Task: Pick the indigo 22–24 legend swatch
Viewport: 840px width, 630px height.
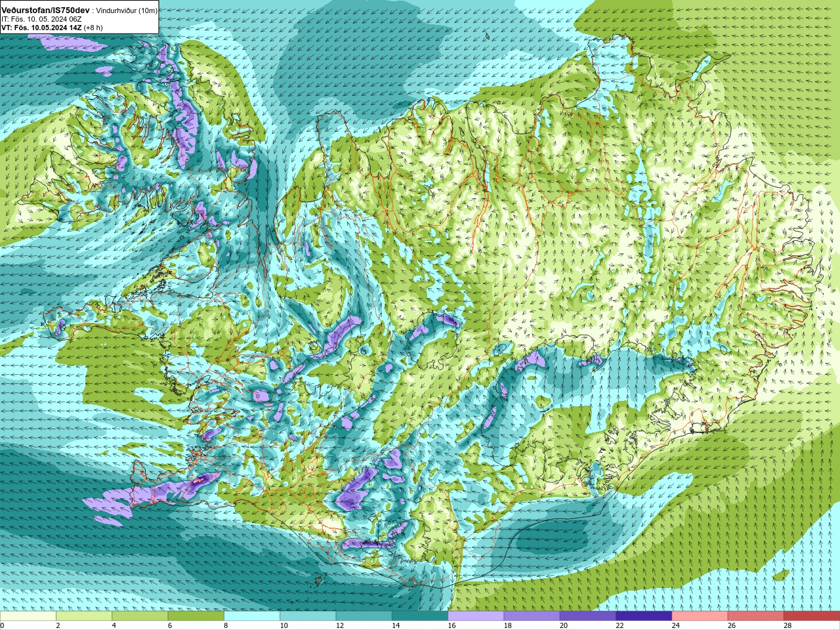Action: 644,616
